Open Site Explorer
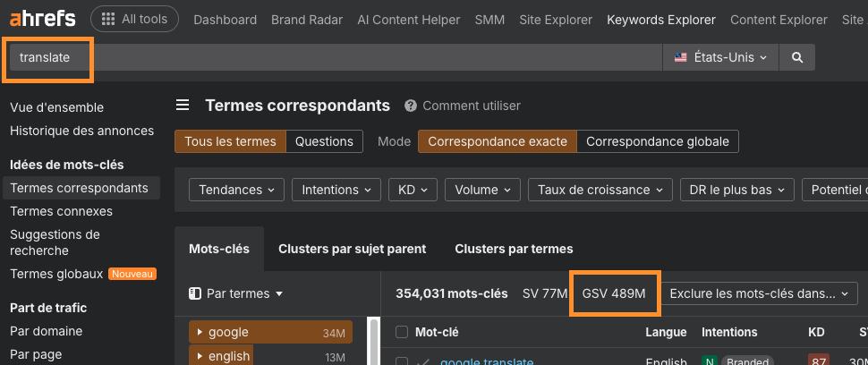The width and height of the screenshot is (868, 365). [x=556, y=20]
